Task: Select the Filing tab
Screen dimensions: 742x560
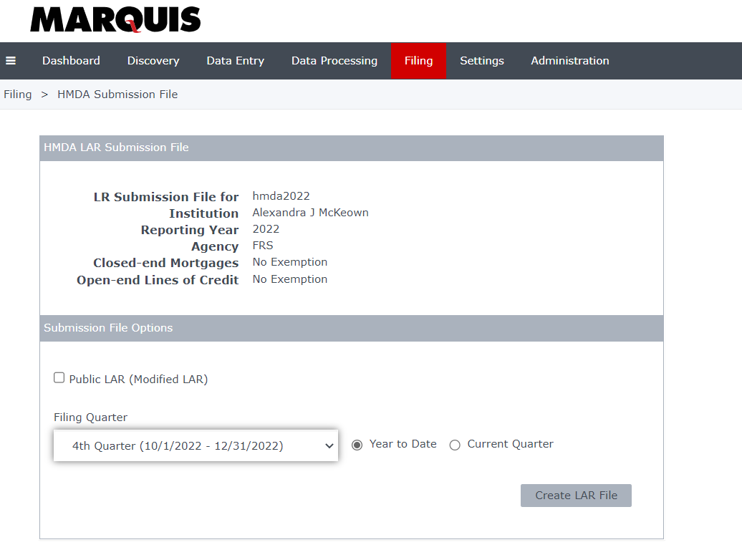Action: (418, 61)
